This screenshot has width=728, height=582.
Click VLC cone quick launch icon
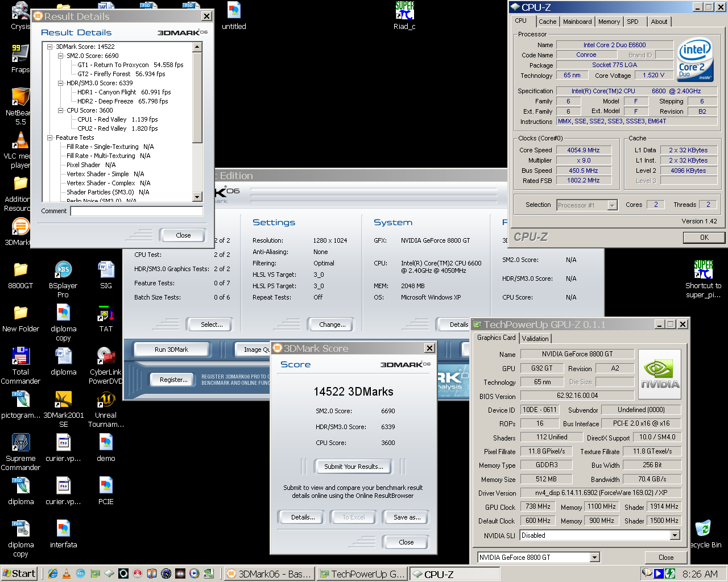click(x=67, y=573)
